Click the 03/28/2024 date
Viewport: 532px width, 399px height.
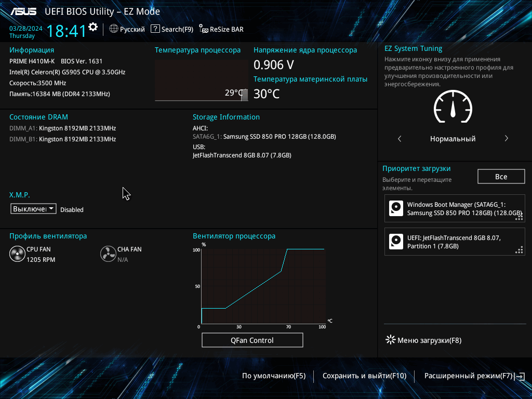(26, 29)
